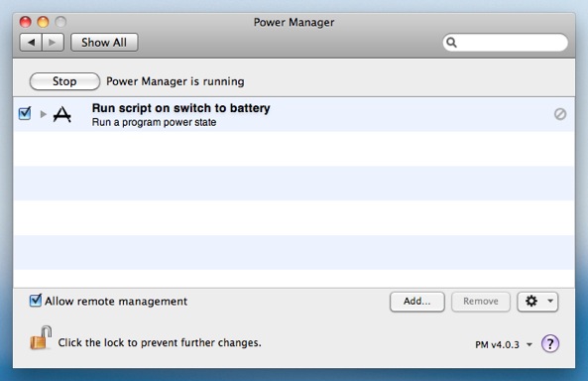Stop the Power Manager scheduler

64,81
